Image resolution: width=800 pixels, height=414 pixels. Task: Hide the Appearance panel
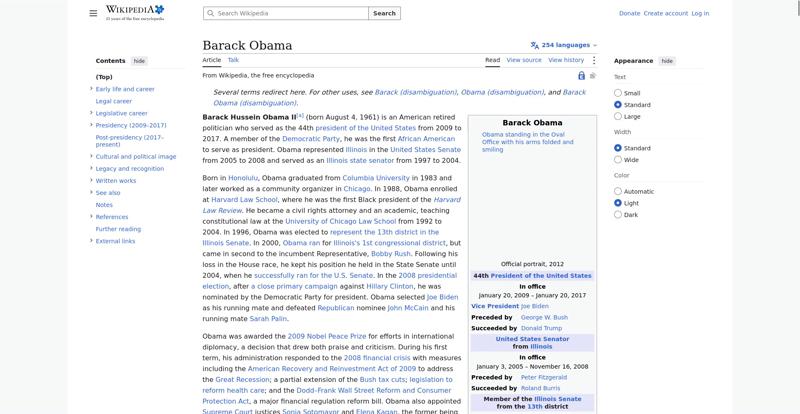pos(667,61)
